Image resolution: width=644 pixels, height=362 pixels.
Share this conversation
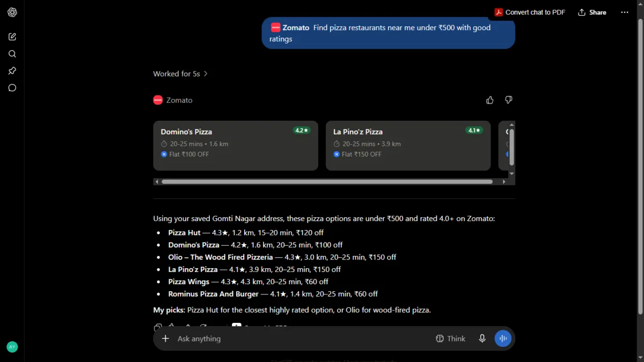tap(592, 12)
